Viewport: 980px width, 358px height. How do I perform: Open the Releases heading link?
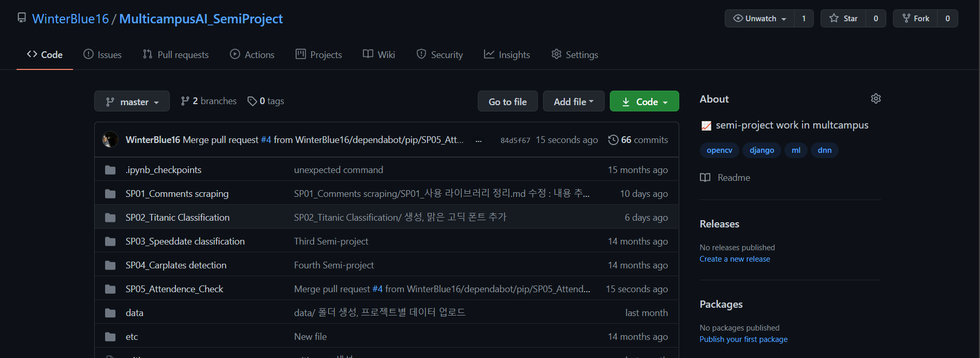coord(720,224)
